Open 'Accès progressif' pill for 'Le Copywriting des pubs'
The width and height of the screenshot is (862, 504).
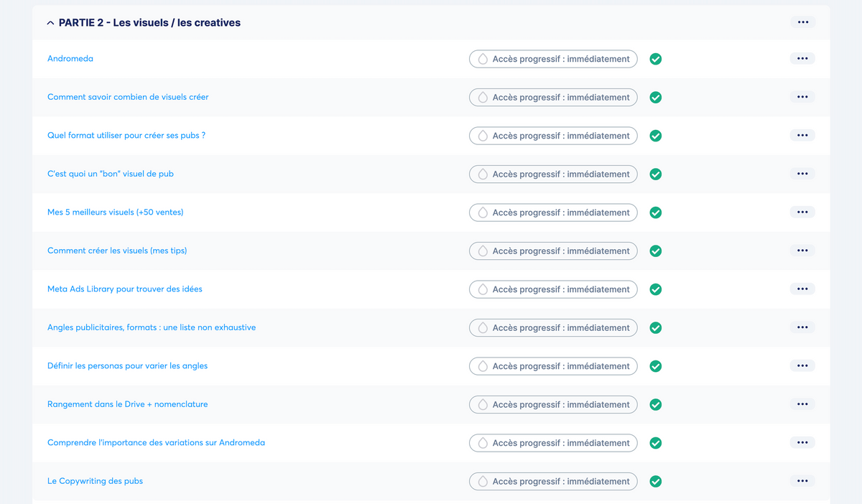(553, 481)
